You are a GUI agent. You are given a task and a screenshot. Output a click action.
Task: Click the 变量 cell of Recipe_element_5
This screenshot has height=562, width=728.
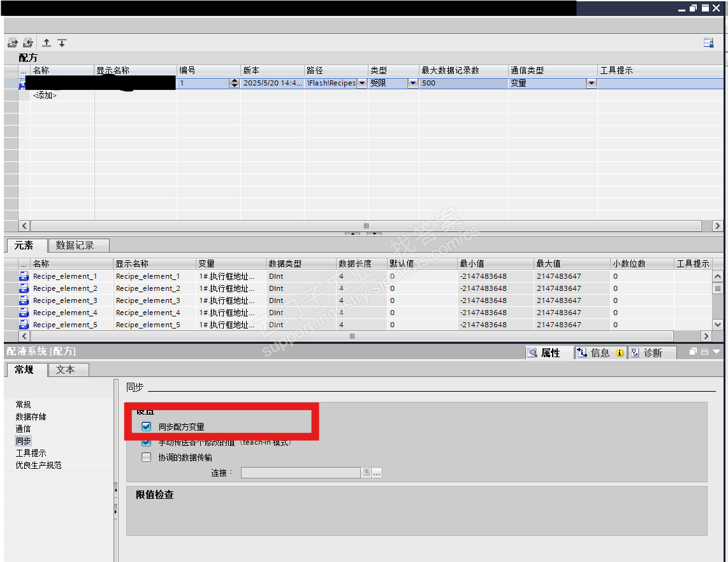[231, 324]
